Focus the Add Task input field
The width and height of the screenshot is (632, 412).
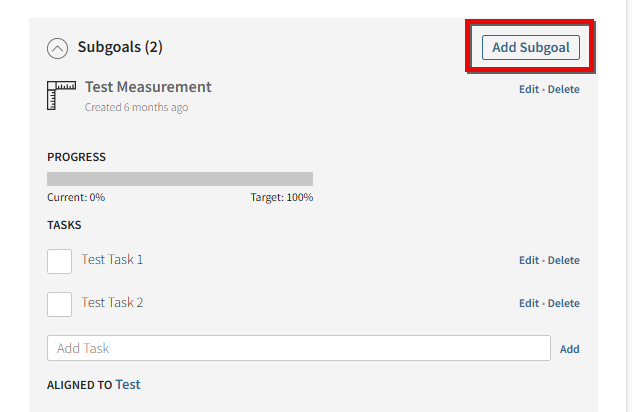(x=299, y=348)
